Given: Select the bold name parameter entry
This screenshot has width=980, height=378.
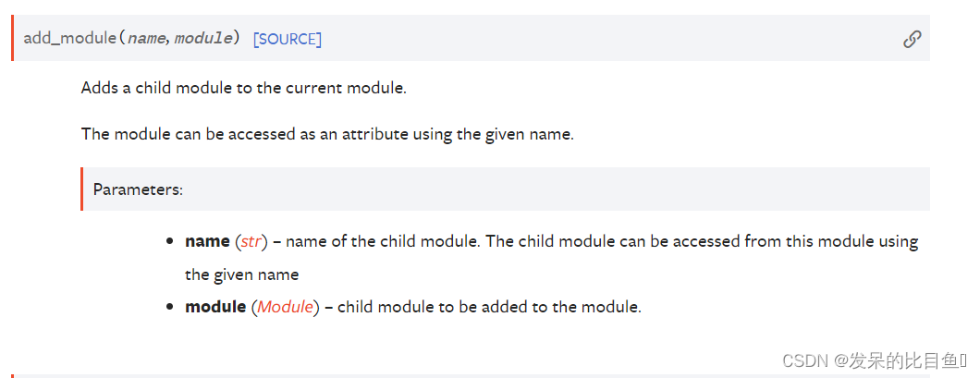Looking at the screenshot, I should coord(207,242).
